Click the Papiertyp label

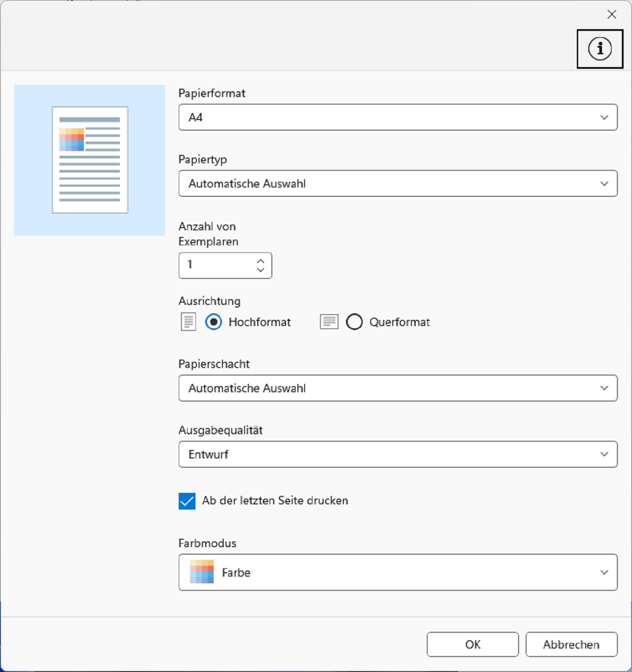coord(203,159)
